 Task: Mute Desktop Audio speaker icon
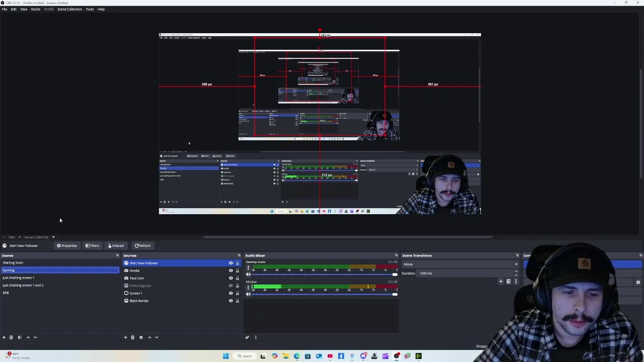click(x=248, y=275)
